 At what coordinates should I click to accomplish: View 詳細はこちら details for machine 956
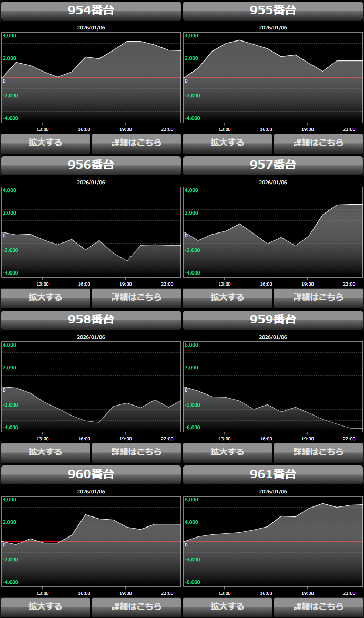click(136, 298)
